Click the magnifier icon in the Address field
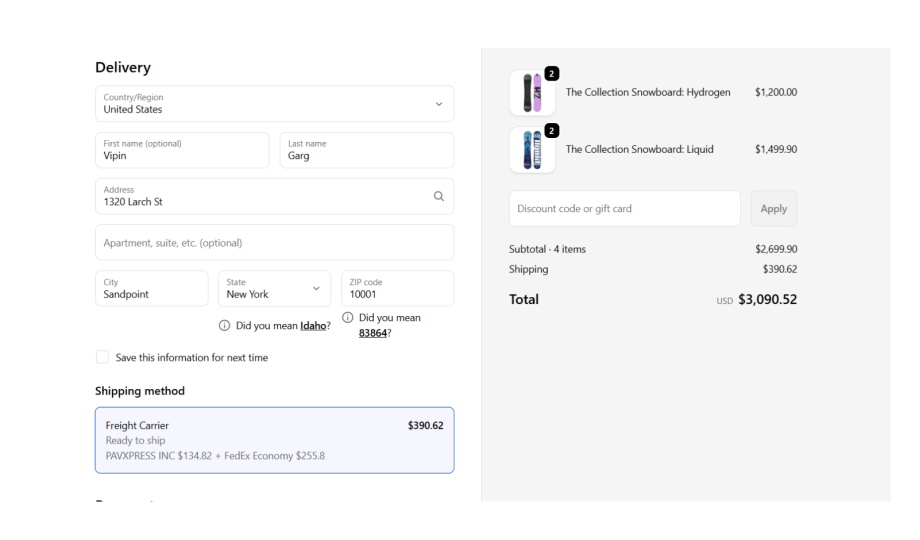The height and width of the screenshot is (540, 920). pos(438,196)
